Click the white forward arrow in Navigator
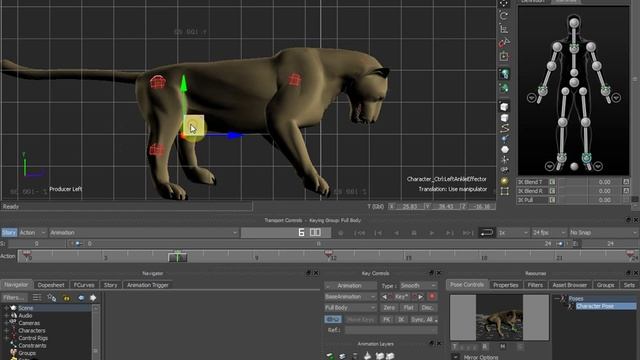Viewport: 640px width, 360px height. [93, 298]
